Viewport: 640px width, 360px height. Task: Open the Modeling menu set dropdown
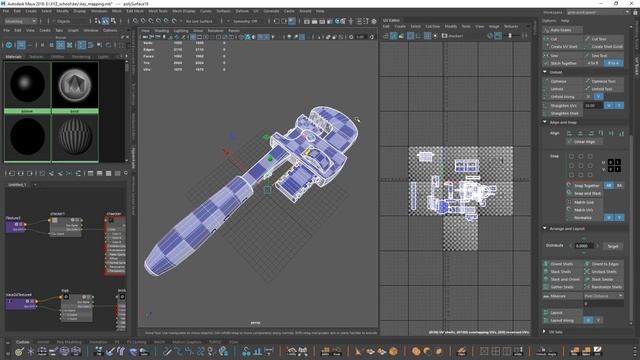point(20,21)
